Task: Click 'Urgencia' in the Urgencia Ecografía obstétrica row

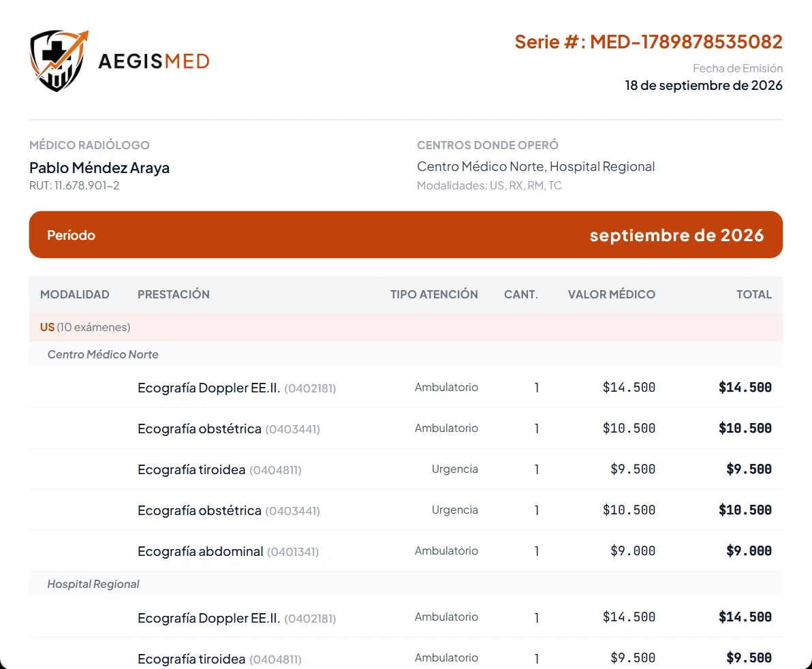Action: tap(454, 510)
